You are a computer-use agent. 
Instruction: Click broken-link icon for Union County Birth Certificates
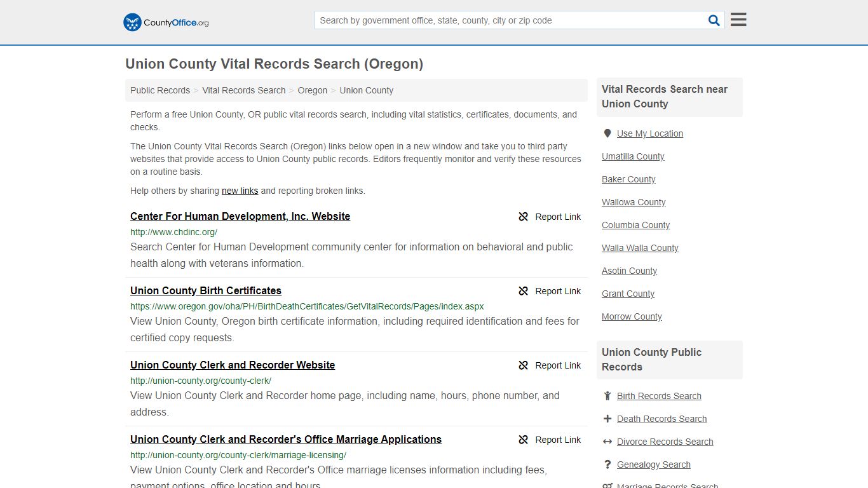[x=524, y=291]
